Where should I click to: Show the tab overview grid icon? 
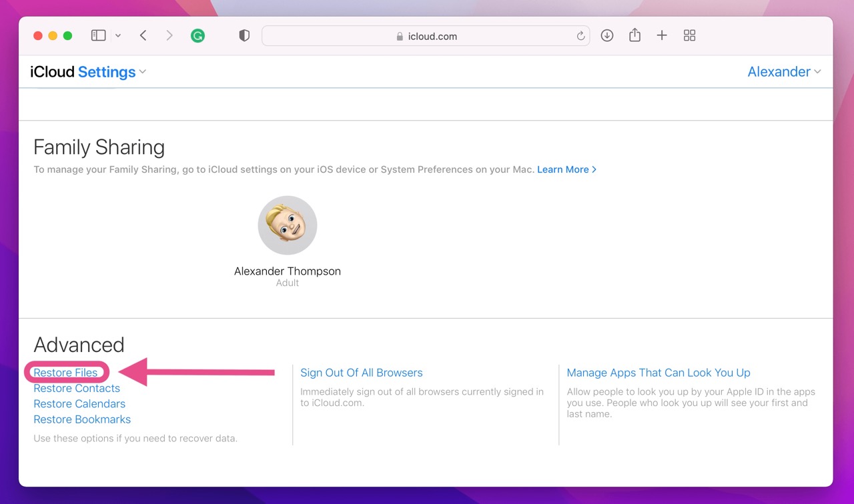tap(690, 35)
